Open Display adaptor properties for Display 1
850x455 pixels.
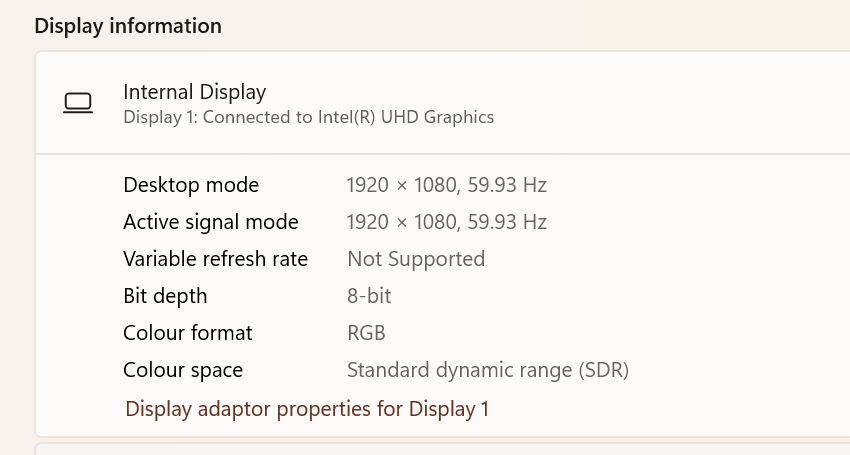point(307,409)
